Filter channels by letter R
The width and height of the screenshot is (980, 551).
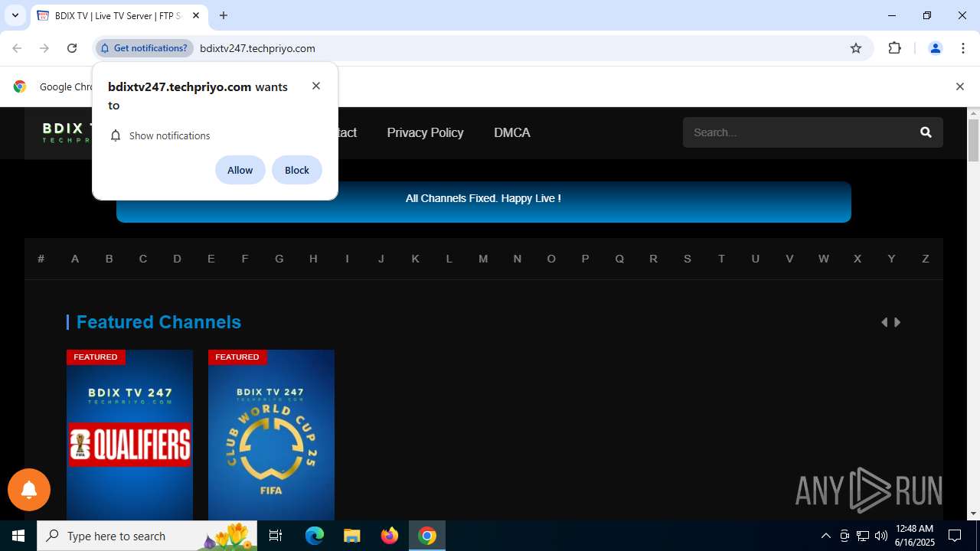pyautogui.click(x=653, y=259)
